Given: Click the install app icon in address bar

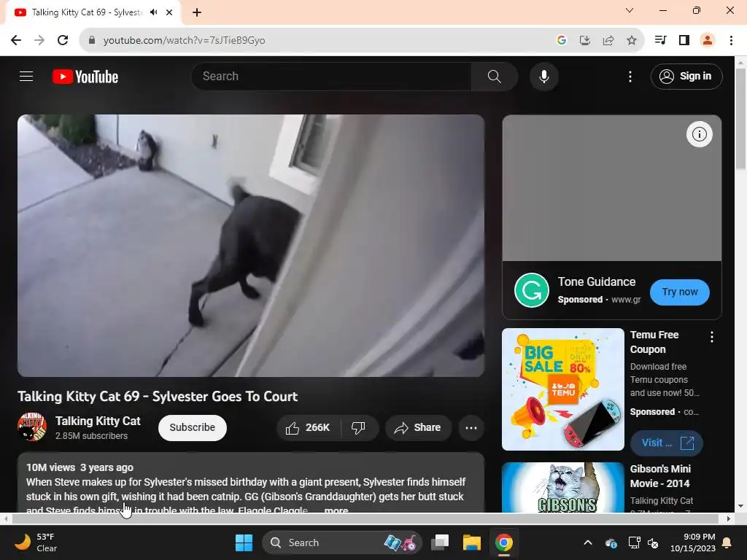Looking at the screenshot, I should [584, 40].
